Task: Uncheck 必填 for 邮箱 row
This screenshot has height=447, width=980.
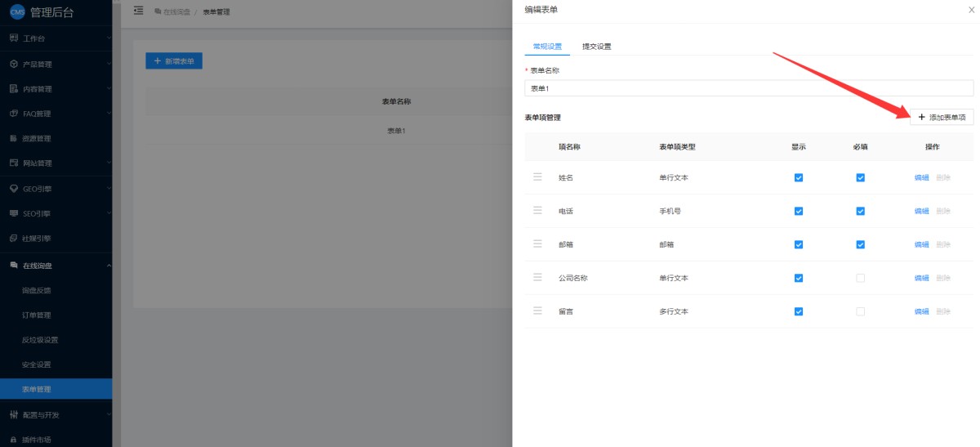Action: point(860,244)
